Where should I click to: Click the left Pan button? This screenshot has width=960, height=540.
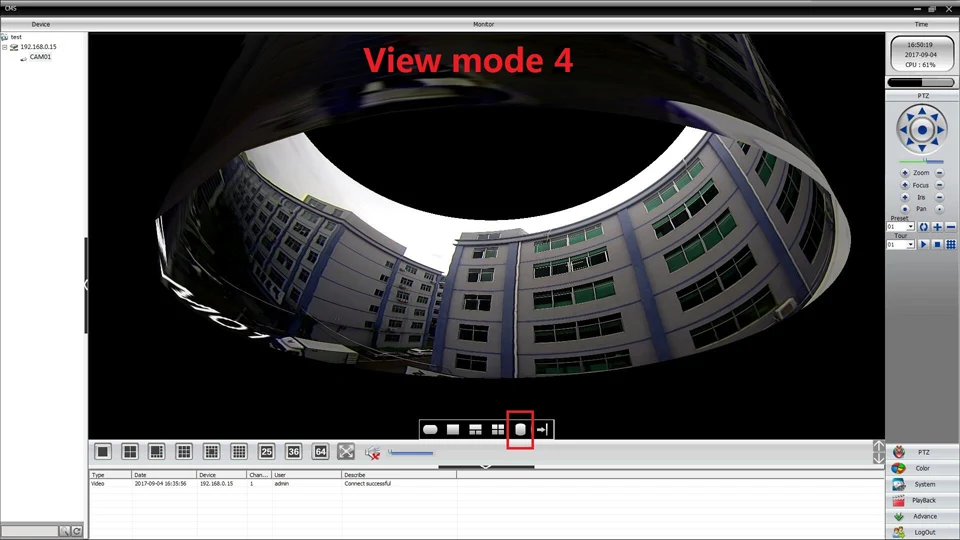coord(905,209)
